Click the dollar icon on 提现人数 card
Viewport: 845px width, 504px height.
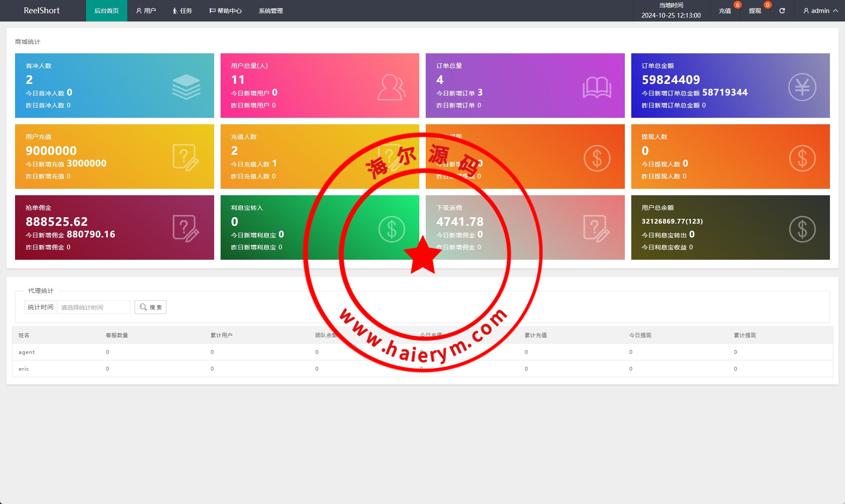pos(802,158)
